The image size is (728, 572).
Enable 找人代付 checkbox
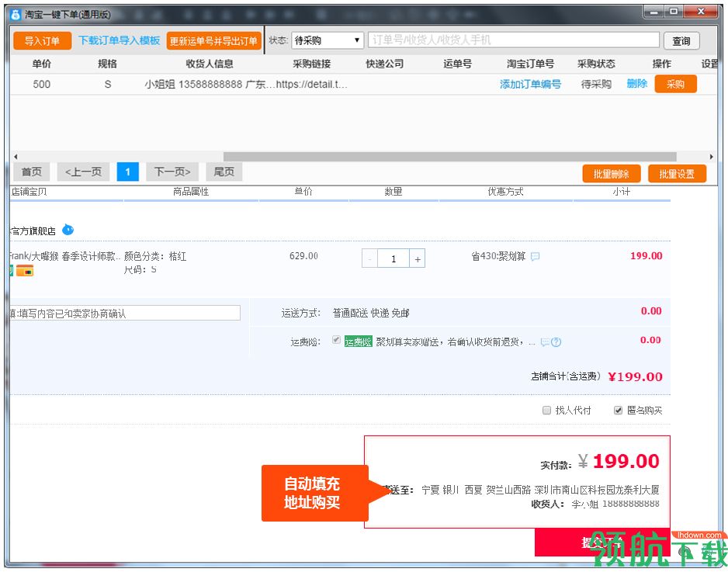(547, 410)
